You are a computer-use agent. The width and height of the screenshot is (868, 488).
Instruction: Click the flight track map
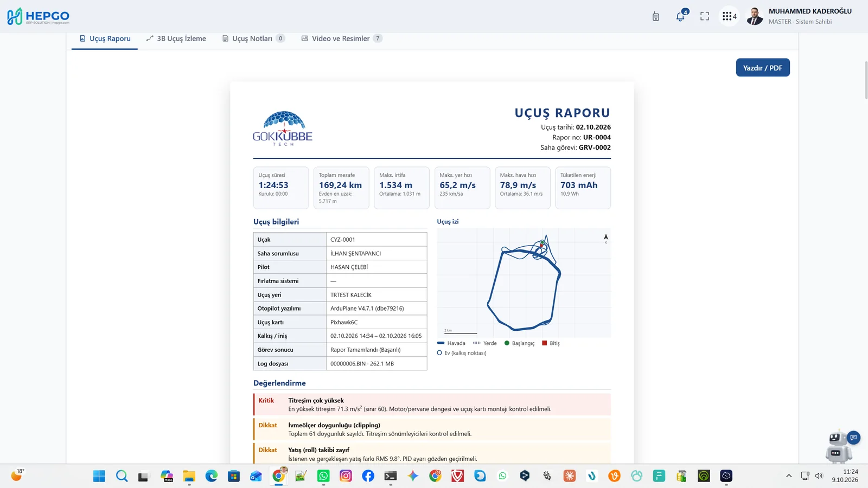(x=524, y=282)
